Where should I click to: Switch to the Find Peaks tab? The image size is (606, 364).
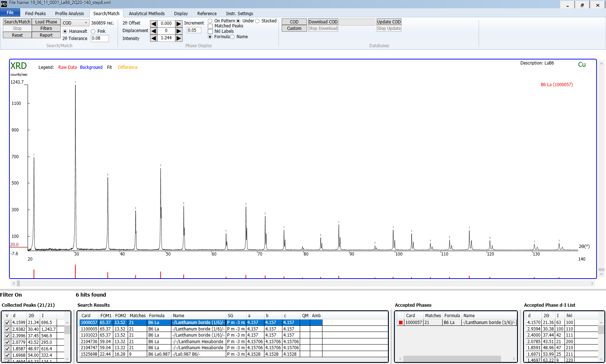pyautogui.click(x=35, y=13)
